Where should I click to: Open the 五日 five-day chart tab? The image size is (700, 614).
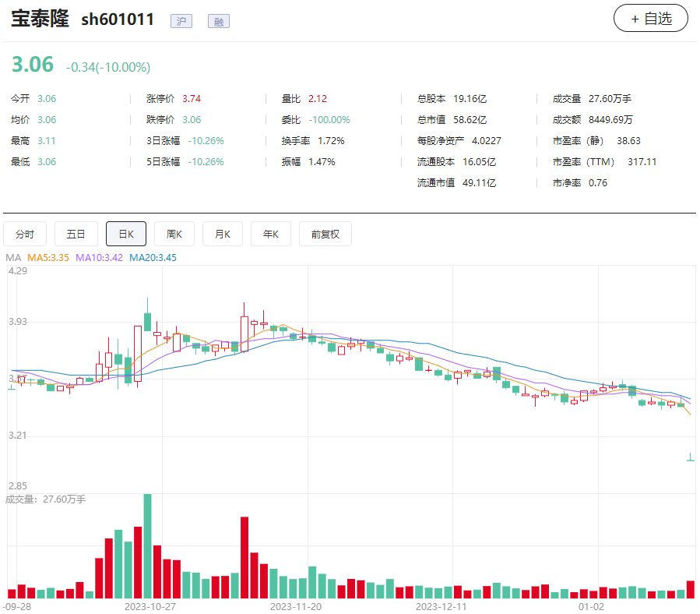[x=76, y=234]
